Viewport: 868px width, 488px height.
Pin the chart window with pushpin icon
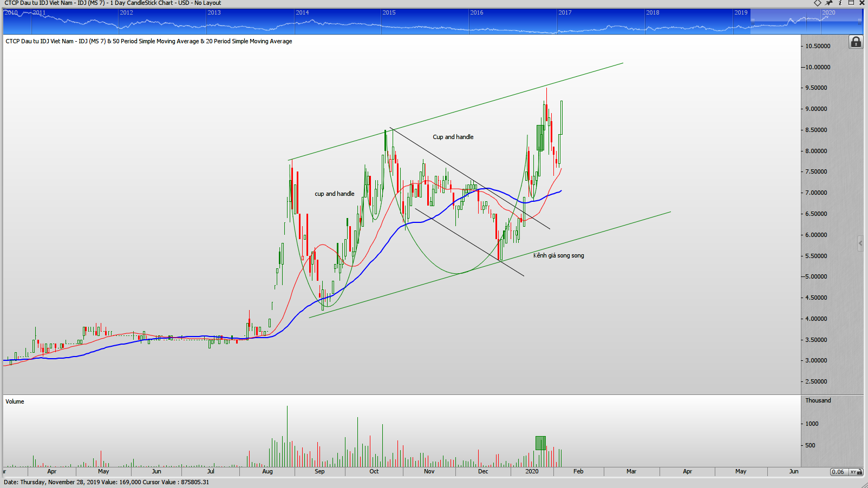829,3
